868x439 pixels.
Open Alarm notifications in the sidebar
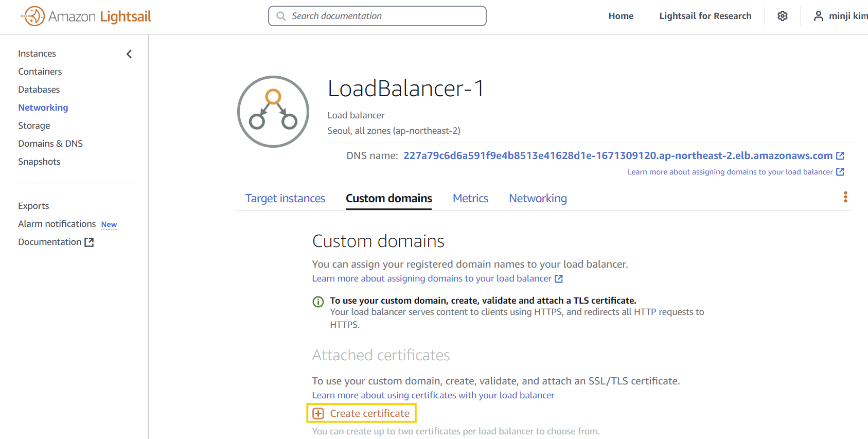pos(57,224)
